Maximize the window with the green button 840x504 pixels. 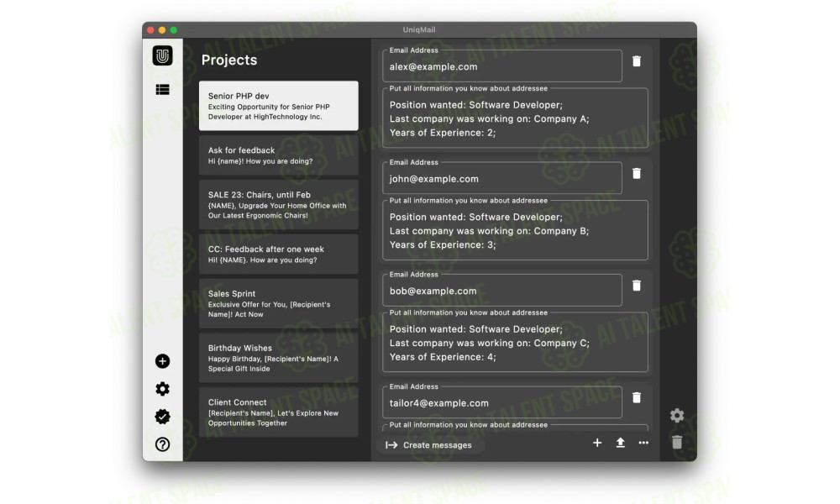click(x=174, y=30)
